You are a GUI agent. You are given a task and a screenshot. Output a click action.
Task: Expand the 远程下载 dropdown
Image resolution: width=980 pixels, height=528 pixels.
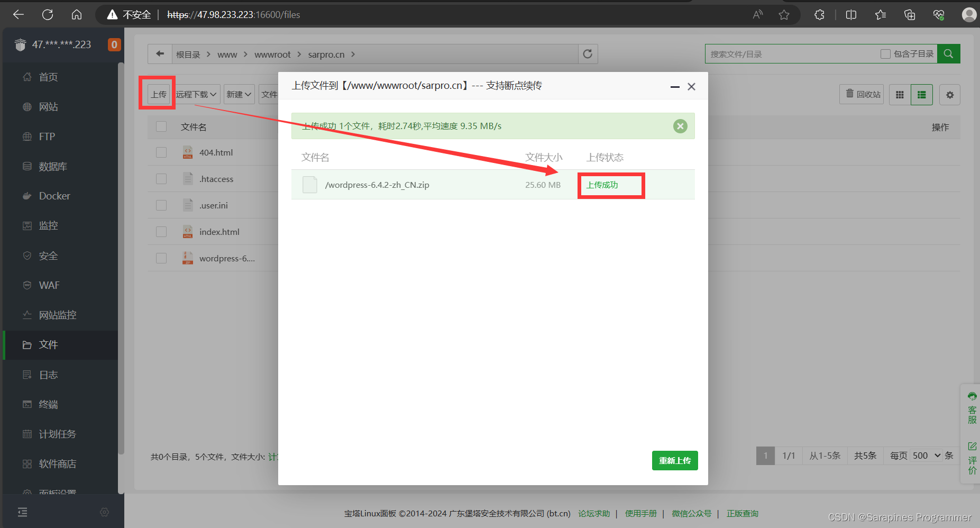[196, 94]
